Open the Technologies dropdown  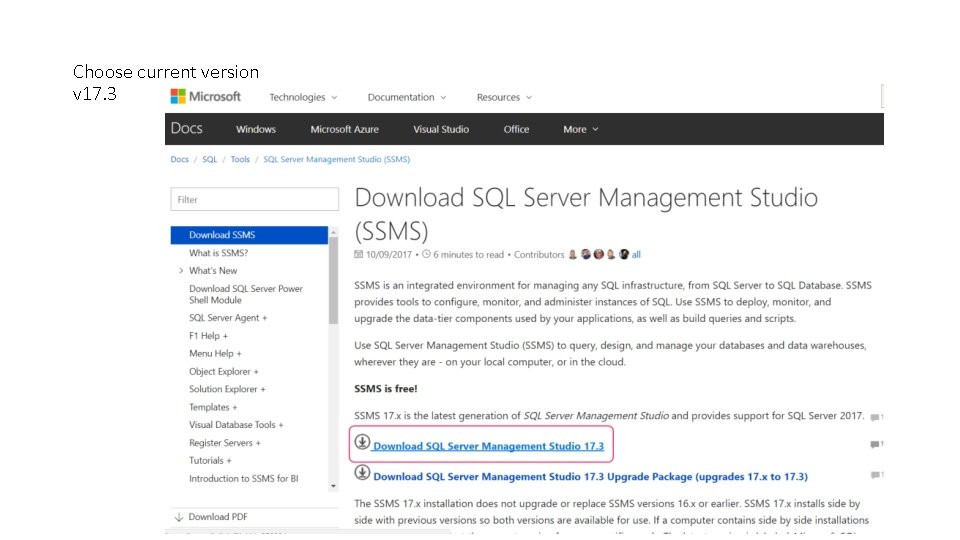tap(303, 97)
